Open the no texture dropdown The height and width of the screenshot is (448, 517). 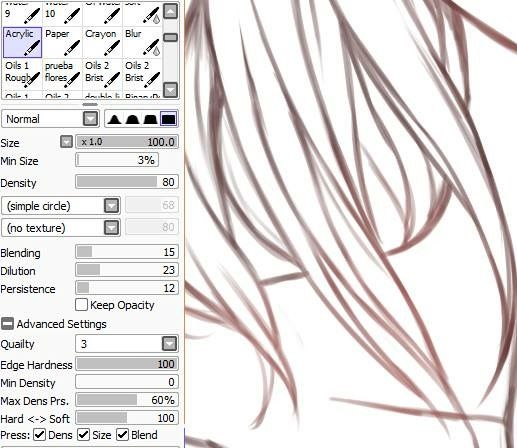click(61, 228)
